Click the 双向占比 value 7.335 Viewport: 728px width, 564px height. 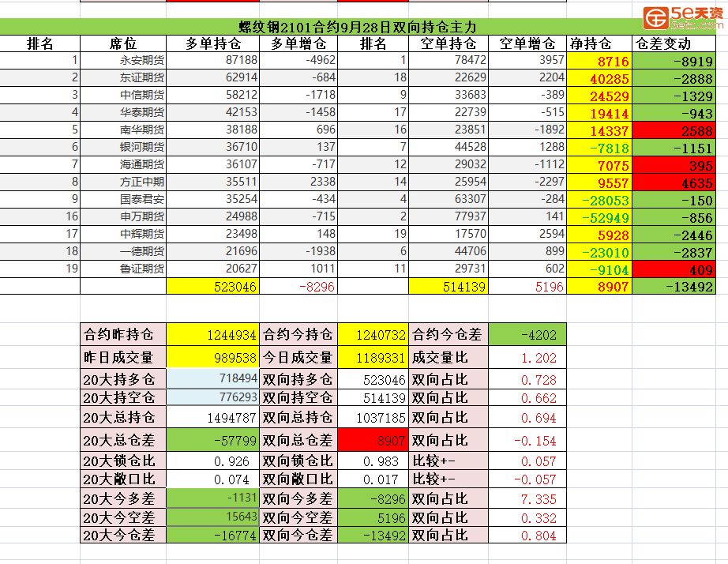click(x=527, y=499)
